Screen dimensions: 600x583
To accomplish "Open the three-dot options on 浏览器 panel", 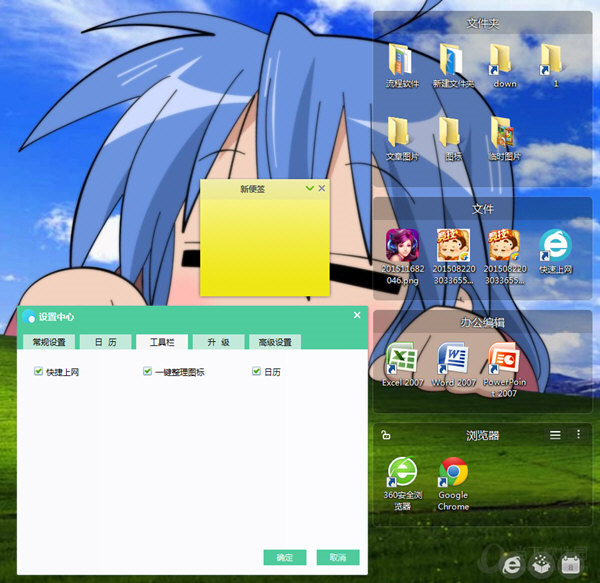I will tap(578, 434).
